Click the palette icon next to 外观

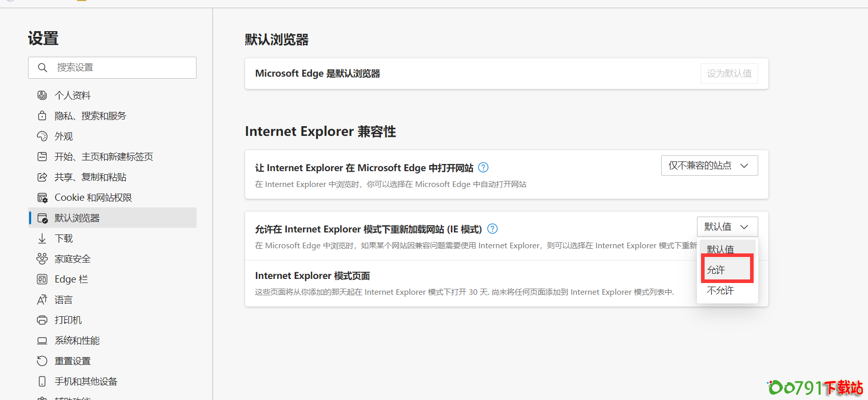(42, 136)
